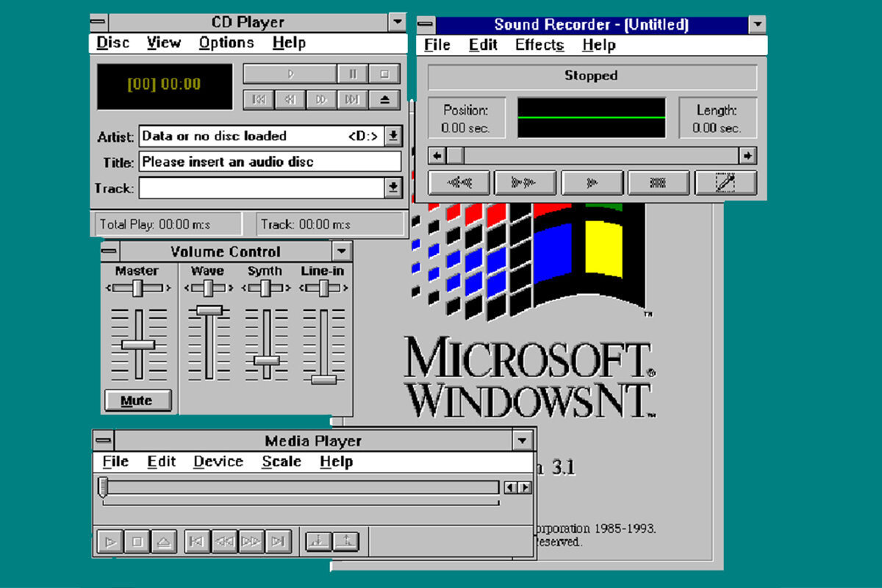
Task: Skip to next track in CD Player
Action: click(x=352, y=99)
